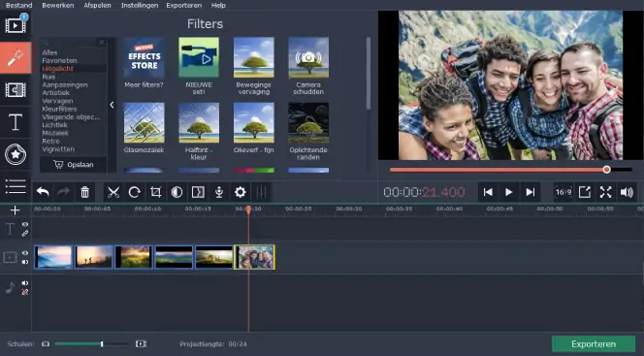Select the Kleurfilters category

59,109
